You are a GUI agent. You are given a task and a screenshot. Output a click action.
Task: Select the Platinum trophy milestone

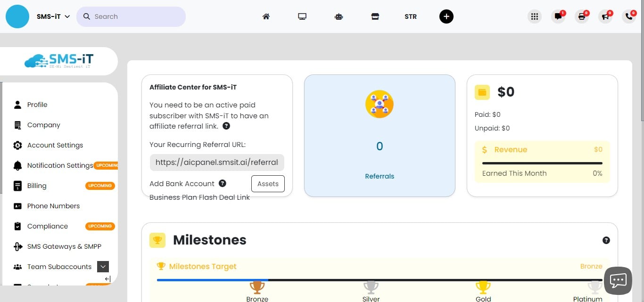595,287
